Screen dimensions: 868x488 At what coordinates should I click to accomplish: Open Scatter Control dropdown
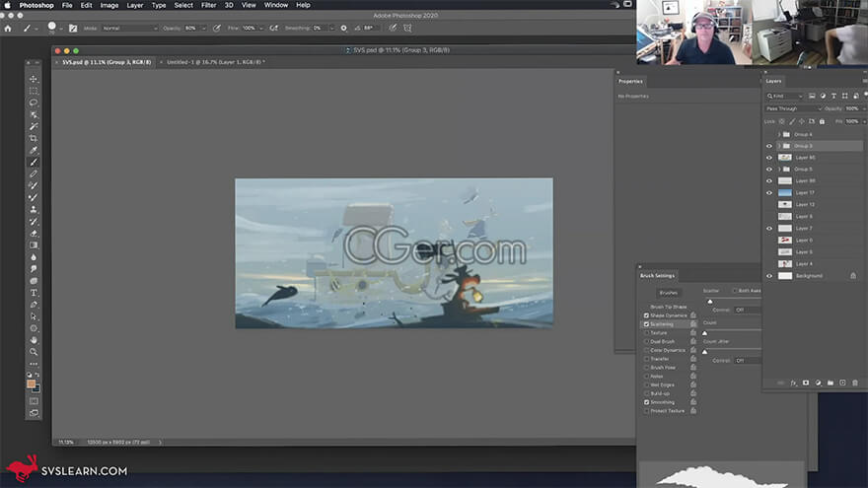pyautogui.click(x=747, y=310)
